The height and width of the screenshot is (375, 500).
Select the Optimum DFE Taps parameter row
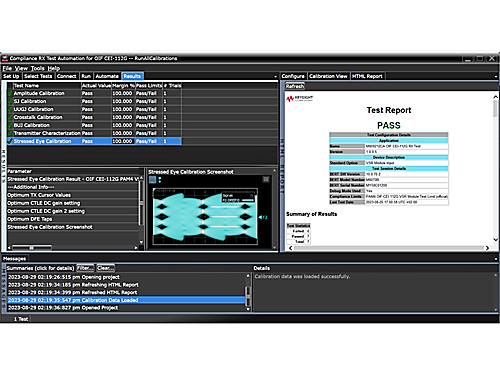tap(73, 219)
